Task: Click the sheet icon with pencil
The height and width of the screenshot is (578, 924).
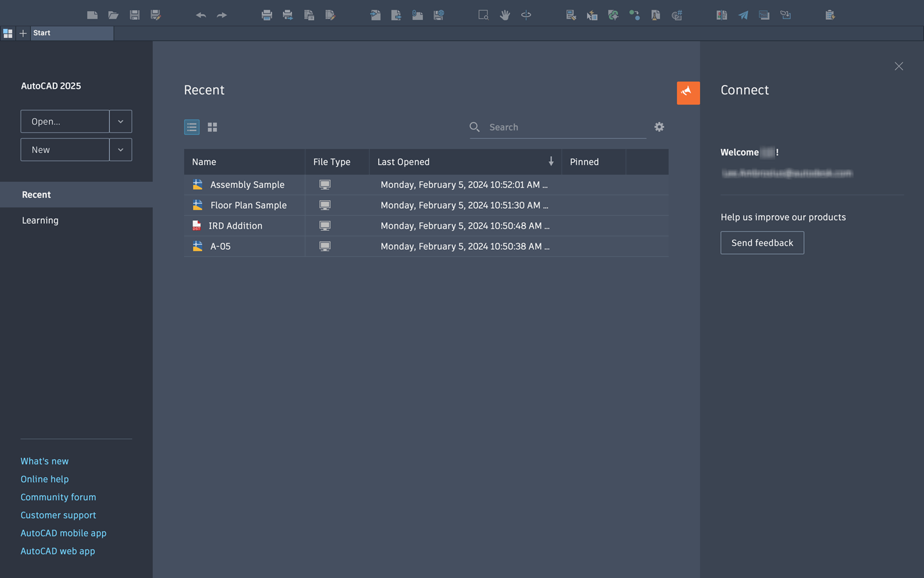Action: pyautogui.click(x=330, y=15)
